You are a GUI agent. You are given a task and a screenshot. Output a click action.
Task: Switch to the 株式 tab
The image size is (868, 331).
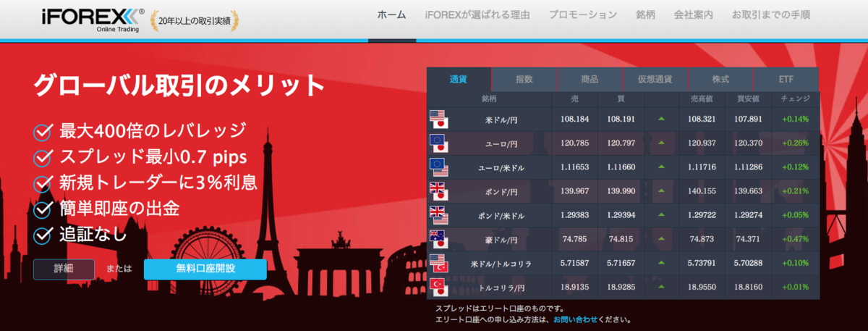click(720, 79)
